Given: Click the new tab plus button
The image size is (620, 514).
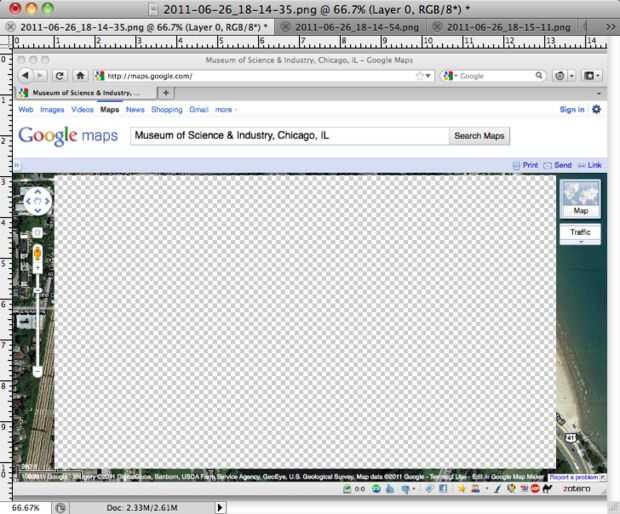Looking at the screenshot, I should [x=166, y=93].
